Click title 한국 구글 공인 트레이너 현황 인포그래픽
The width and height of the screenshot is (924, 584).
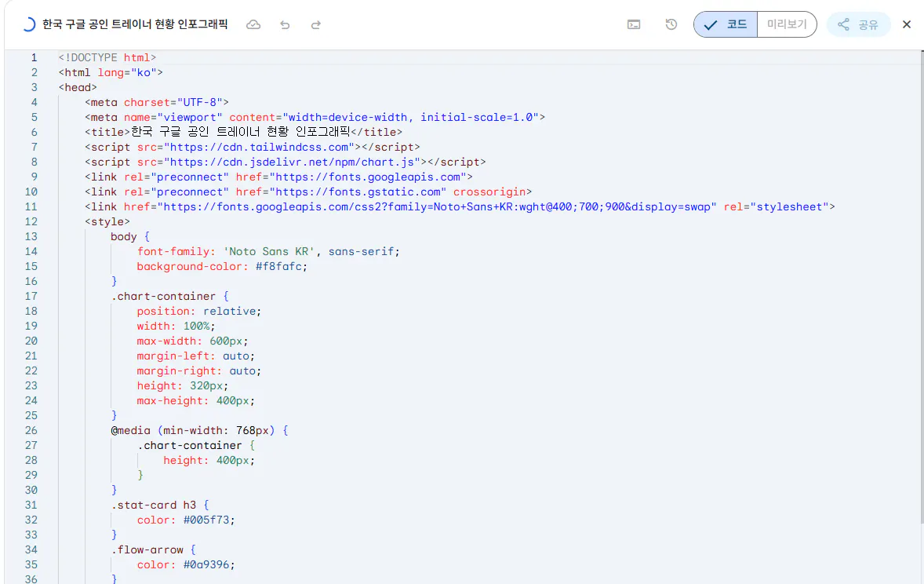tap(135, 24)
